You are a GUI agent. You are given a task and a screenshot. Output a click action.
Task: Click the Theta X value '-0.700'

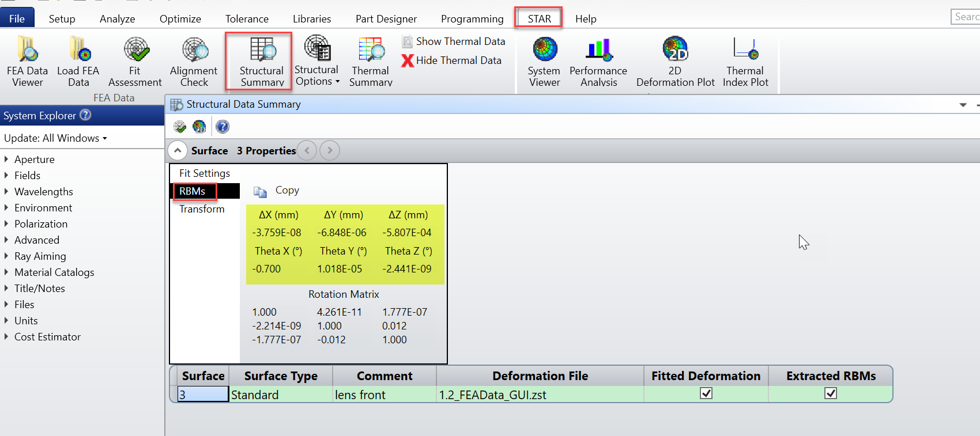266,269
